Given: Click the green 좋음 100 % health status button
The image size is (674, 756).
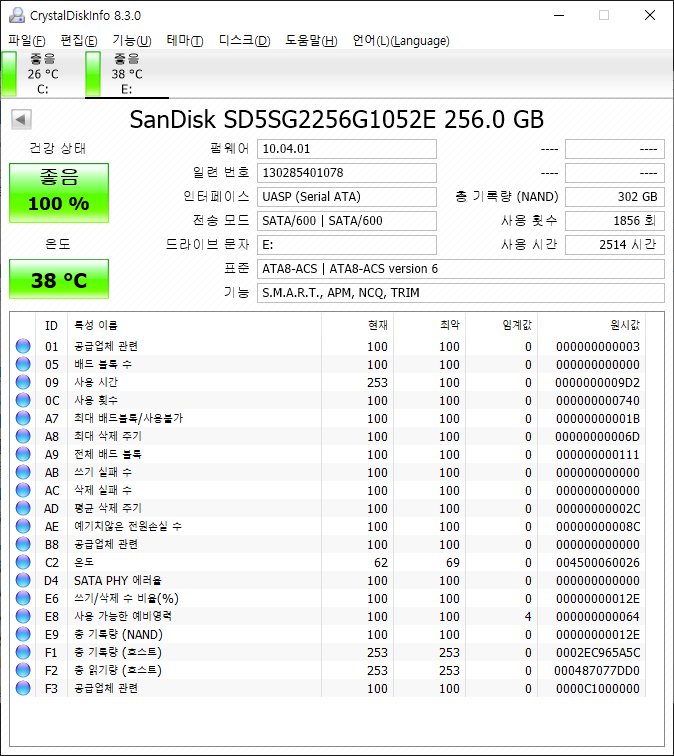Looking at the screenshot, I should tap(58, 192).
